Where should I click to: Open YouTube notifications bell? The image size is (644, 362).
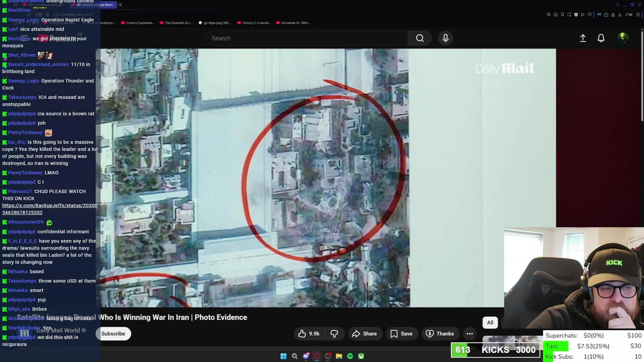click(x=601, y=38)
